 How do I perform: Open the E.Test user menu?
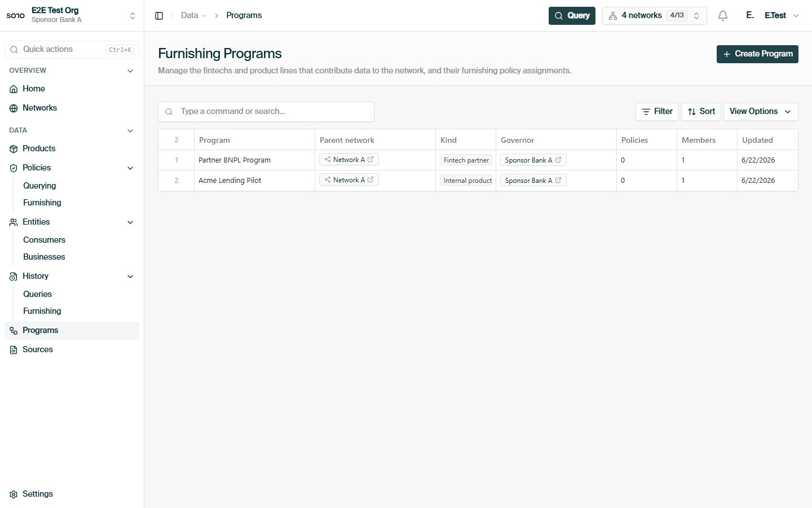782,16
